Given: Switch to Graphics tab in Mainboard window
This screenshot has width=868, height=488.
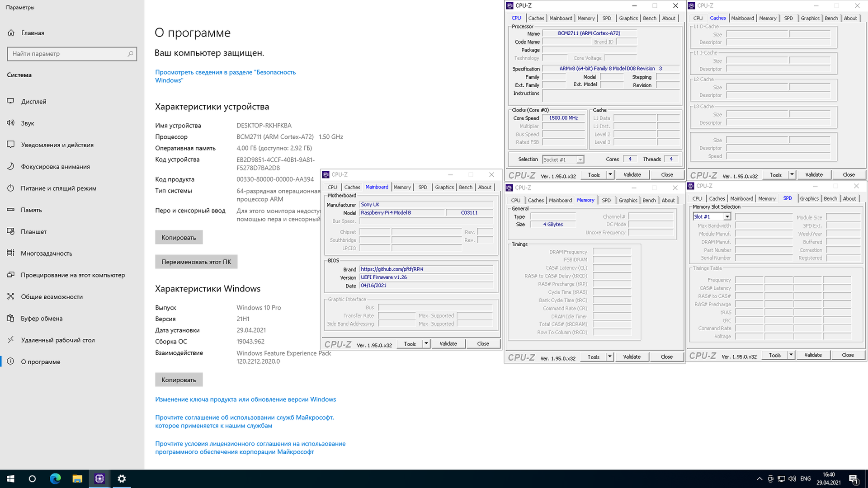Looking at the screenshot, I should tap(444, 188).
